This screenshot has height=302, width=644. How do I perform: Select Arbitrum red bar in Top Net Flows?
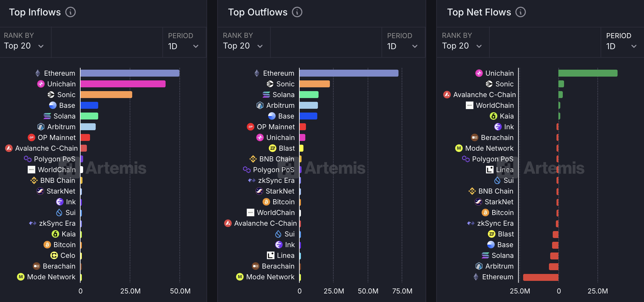click(x=554, y=267)
